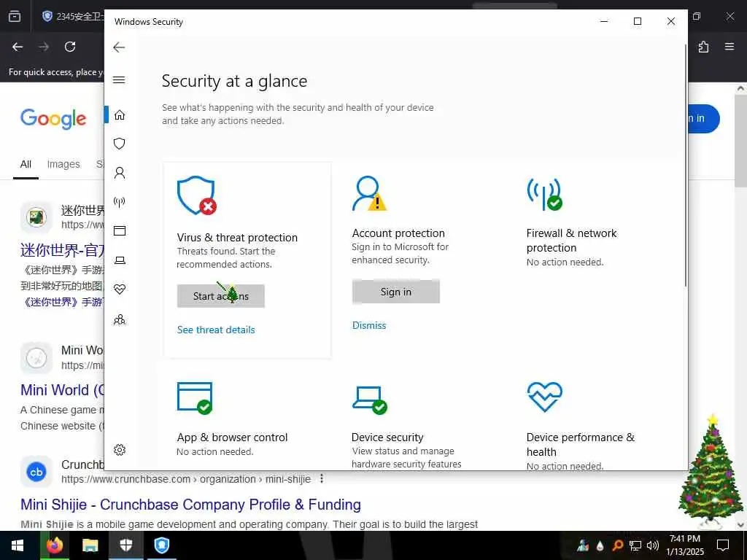747x560 pixels.
Task: Open the browser extensions puzzle icon
Action: point(703,47)
